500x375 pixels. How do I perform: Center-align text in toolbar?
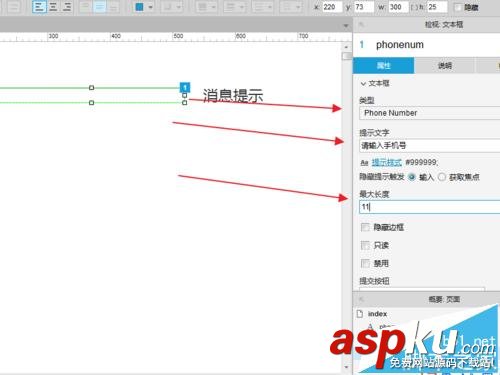[x=53, y=7]
